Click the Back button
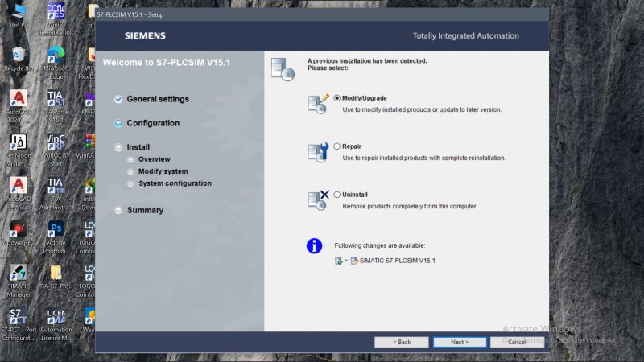 coord(401,342)
